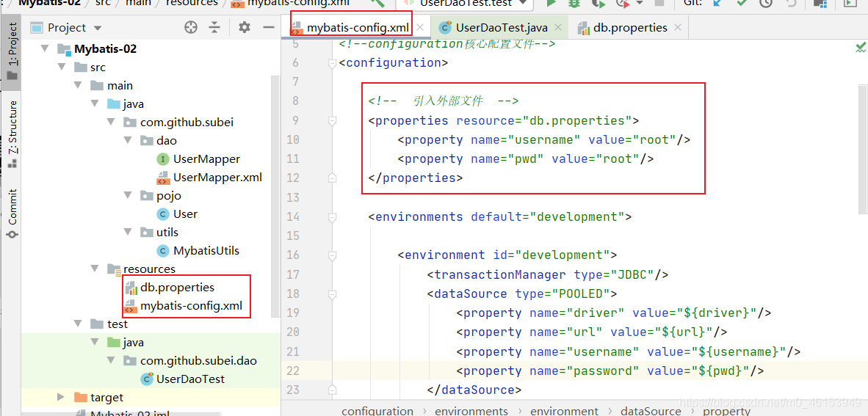The height and width of the screenshot is (416, 868).
Task: Click the environments breadcrumb at the bottom
Action: tap(471, 410)
